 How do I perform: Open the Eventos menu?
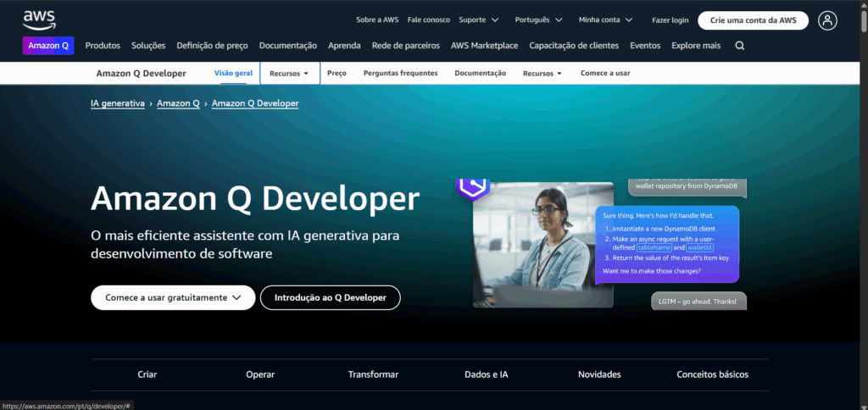645,46
